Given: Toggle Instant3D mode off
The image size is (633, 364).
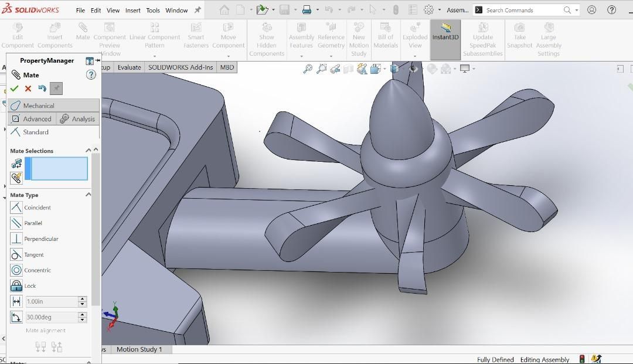Looking at the screenshot, I should click(445, 36).
